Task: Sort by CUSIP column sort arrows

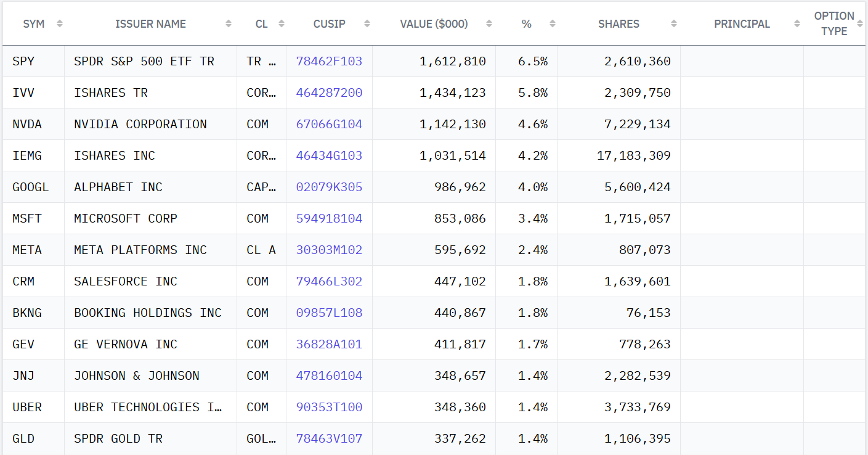Action: click(x=367, y=24)
